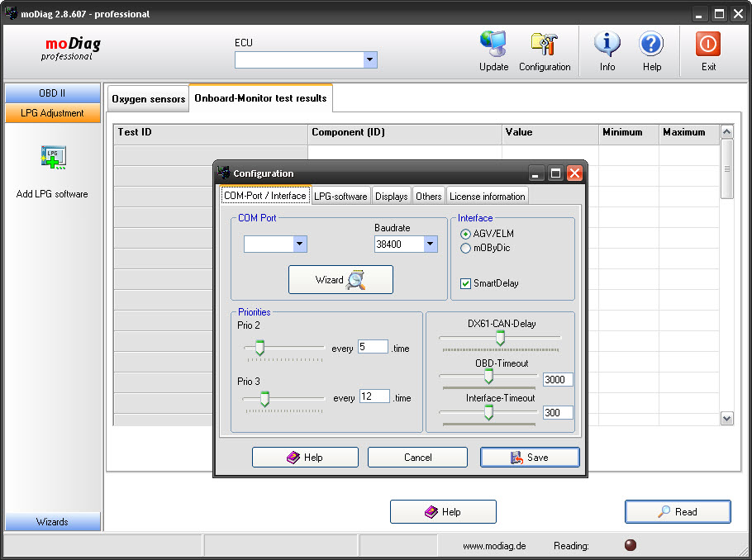Open the Configuration tools icon
The width and height of the screenshot is (752, 560).
coord(544,44)
